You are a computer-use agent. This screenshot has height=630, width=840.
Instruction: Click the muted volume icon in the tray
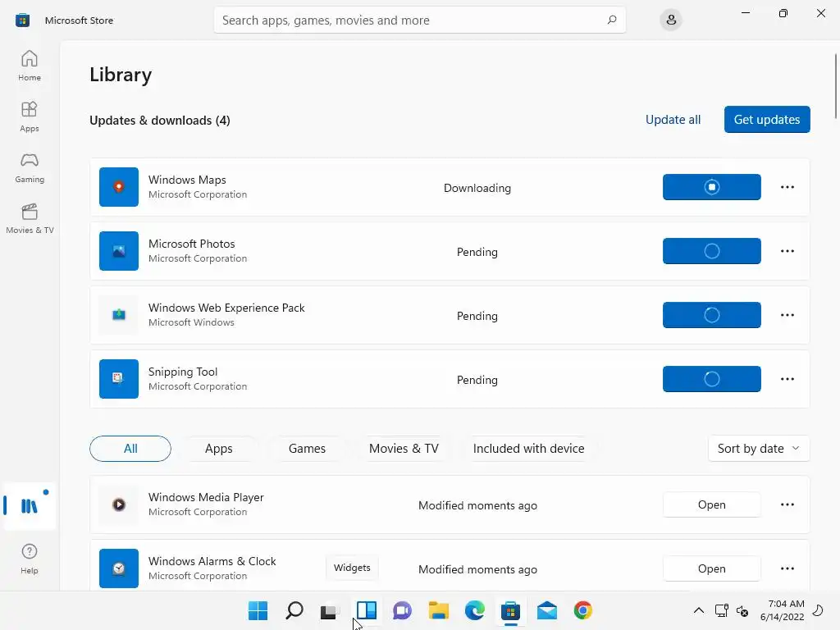742,610
